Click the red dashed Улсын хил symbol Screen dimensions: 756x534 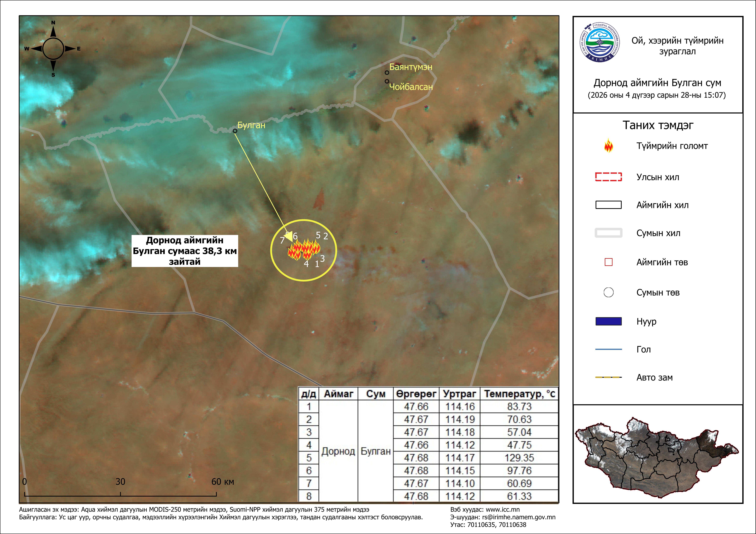(608, 177)
